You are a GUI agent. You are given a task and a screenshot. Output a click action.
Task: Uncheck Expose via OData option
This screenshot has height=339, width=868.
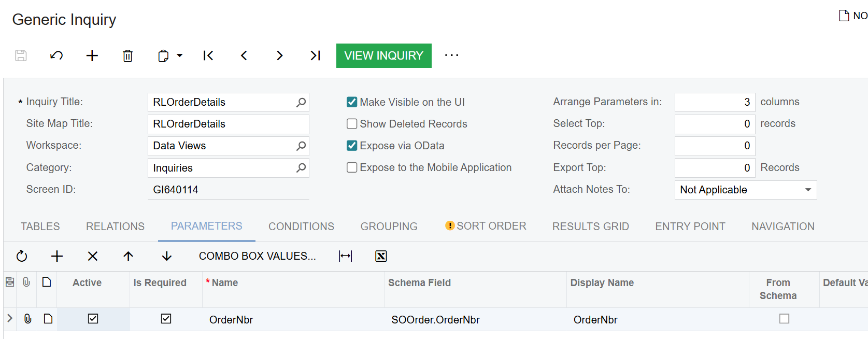(x=352, y=146)
